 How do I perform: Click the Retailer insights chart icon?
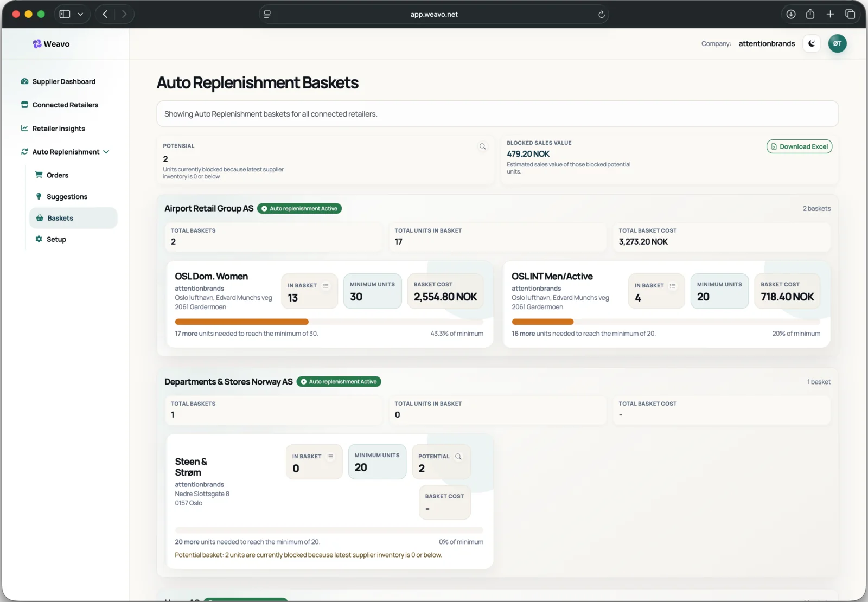point(24,129)
